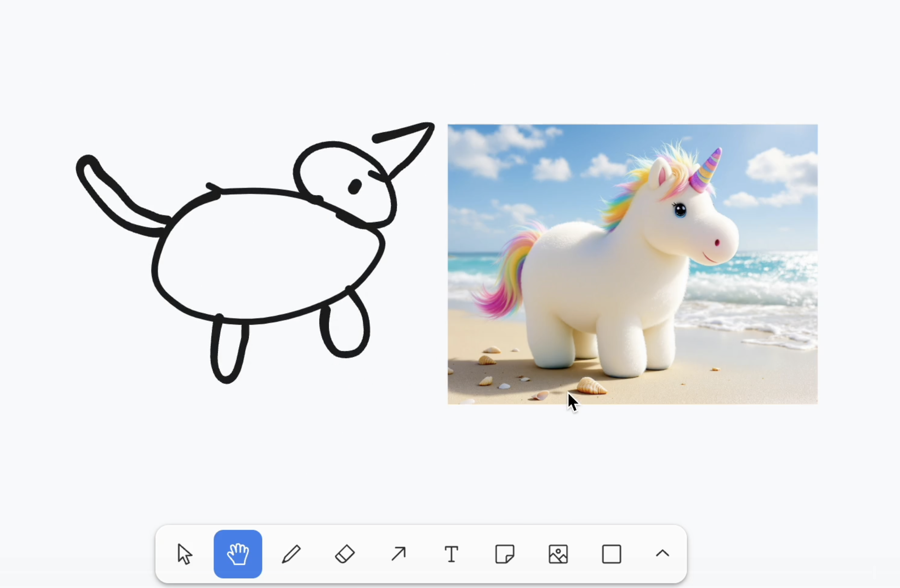
Task: Click the sketched unicorn's eye dot
Action: click(355, 187)
